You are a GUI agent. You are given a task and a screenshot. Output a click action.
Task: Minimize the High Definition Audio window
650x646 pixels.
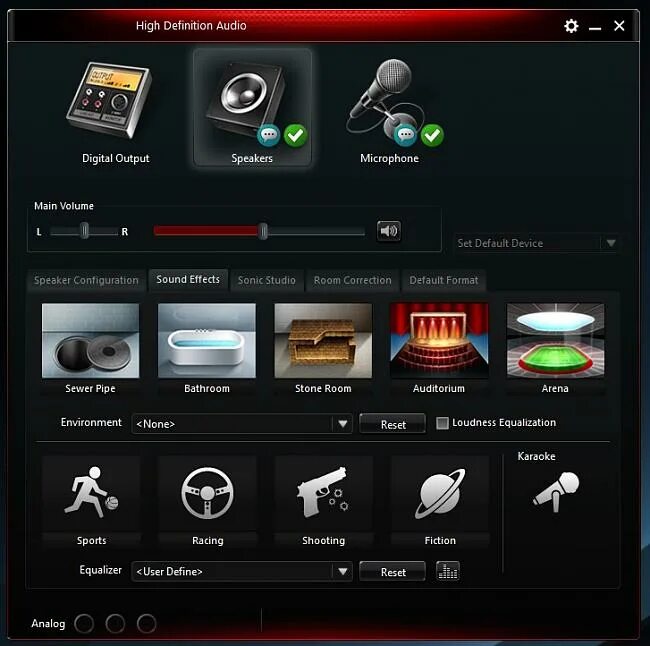pyautogui.click(x=595, y=27)
